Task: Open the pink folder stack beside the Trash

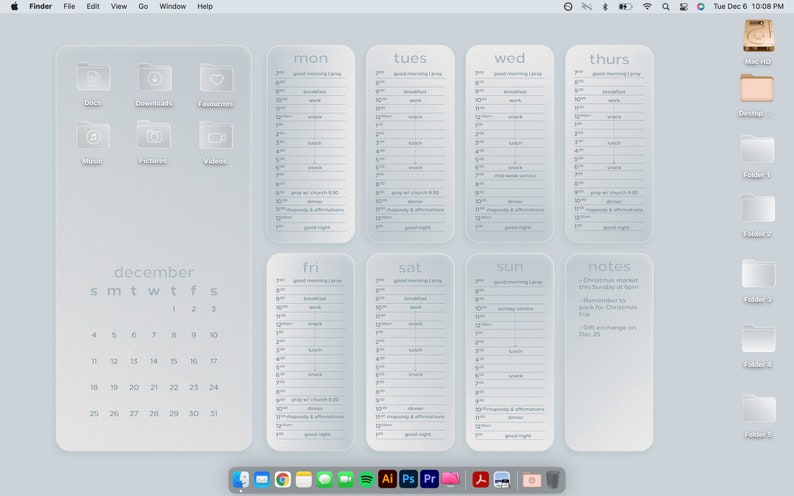Action: coord(531,480)
